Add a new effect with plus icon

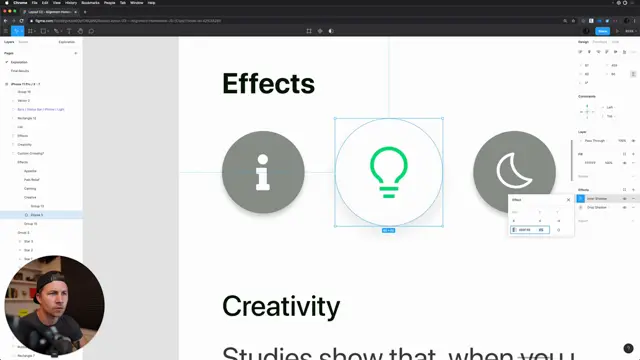633,189
